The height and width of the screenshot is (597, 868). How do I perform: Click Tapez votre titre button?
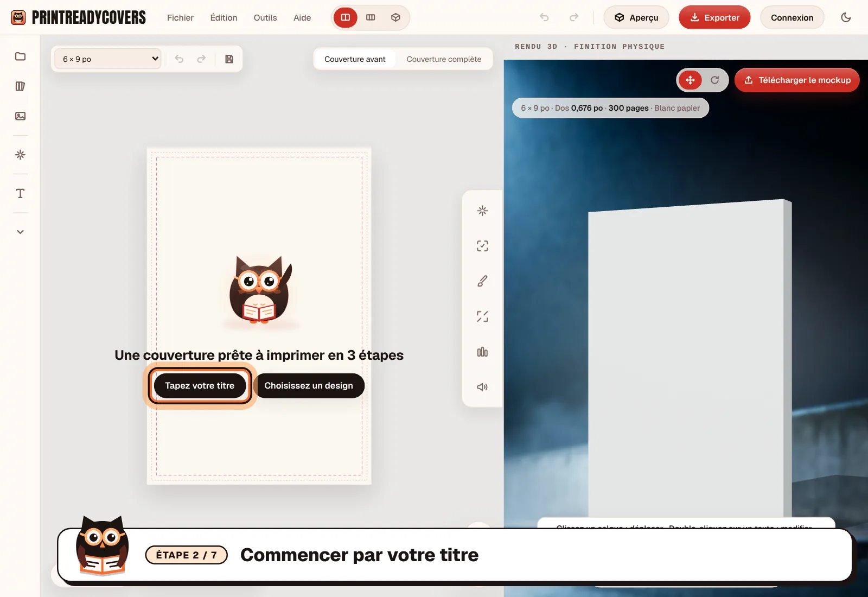200,386
